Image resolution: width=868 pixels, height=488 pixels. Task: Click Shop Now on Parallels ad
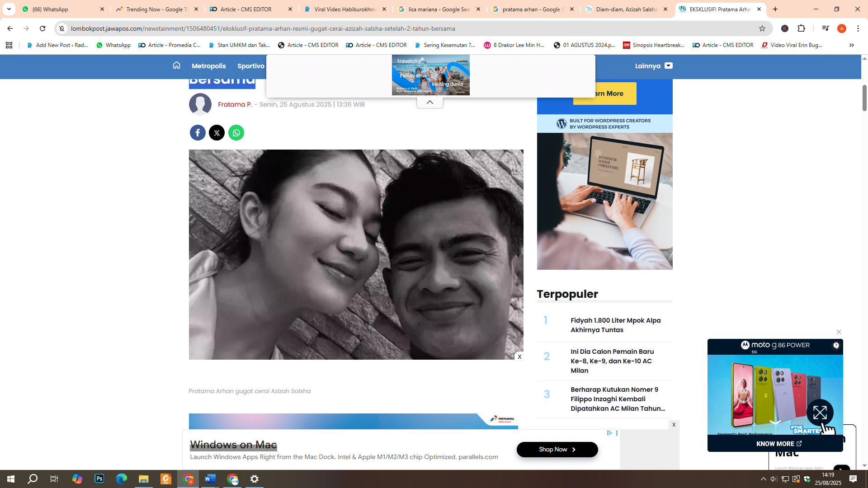point(557,450)
